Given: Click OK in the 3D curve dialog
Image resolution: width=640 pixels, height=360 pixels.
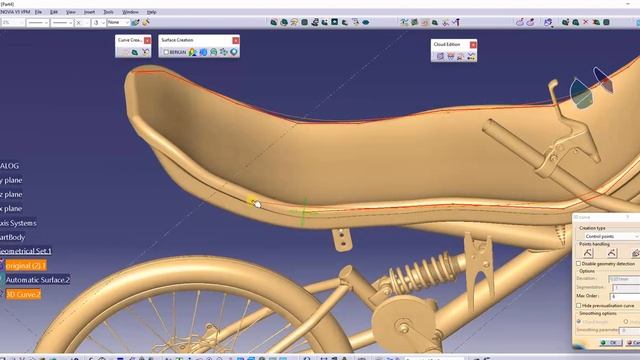Looking at the screenshot, I should (610, 342).
